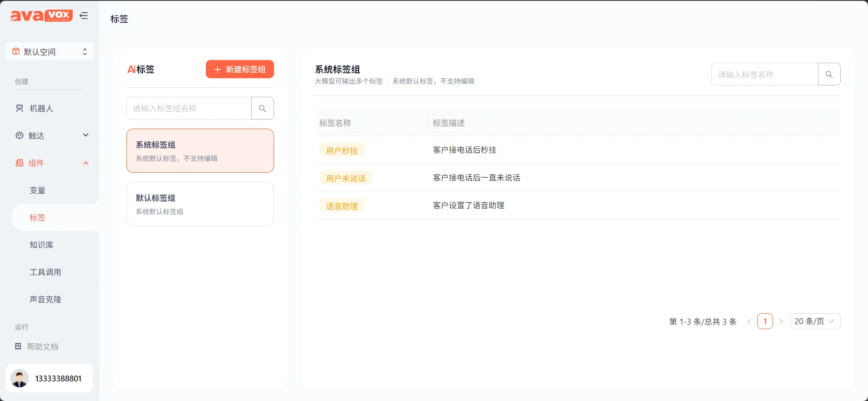The width and height of the screenshot is (868, 401).
Task: Open 知识库 in the sidebar
Action: click(41, 245)
